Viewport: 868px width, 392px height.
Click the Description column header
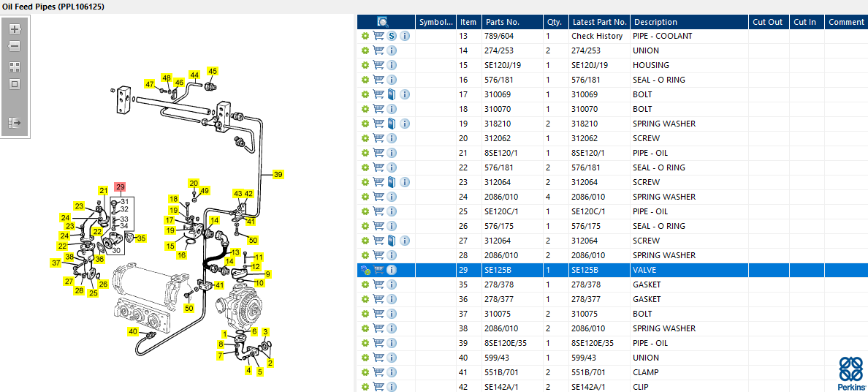point(689,22)
